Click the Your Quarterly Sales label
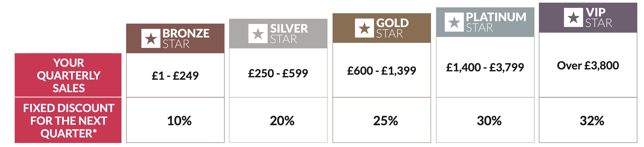The height and width of the screenshot is (147, 644). [68, 75]
